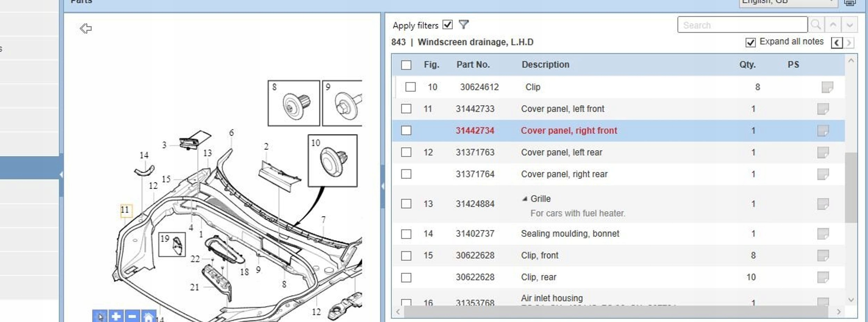Click the PS column header
Image resolution: width=868 pixels, height=322 pixels.
(793, 65)
